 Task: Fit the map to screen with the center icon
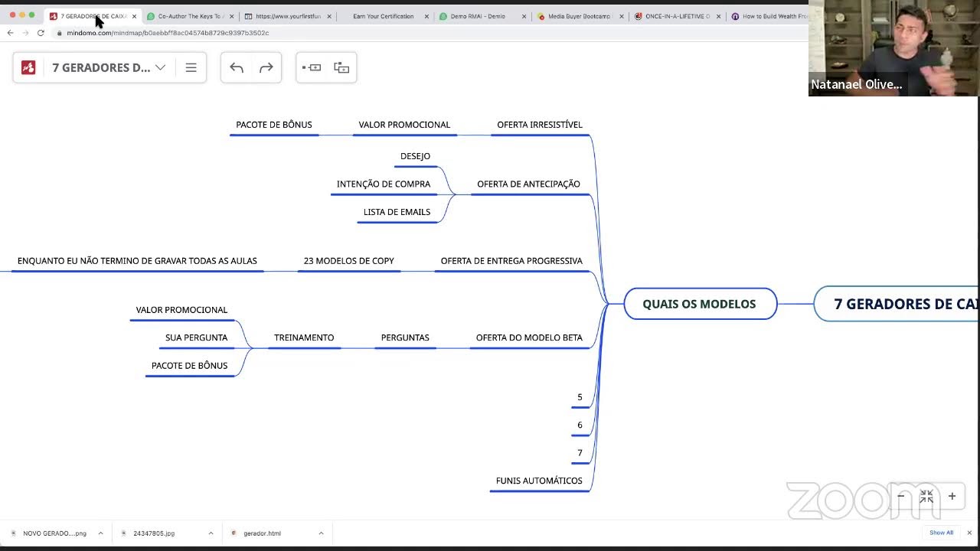coord(926,496)
